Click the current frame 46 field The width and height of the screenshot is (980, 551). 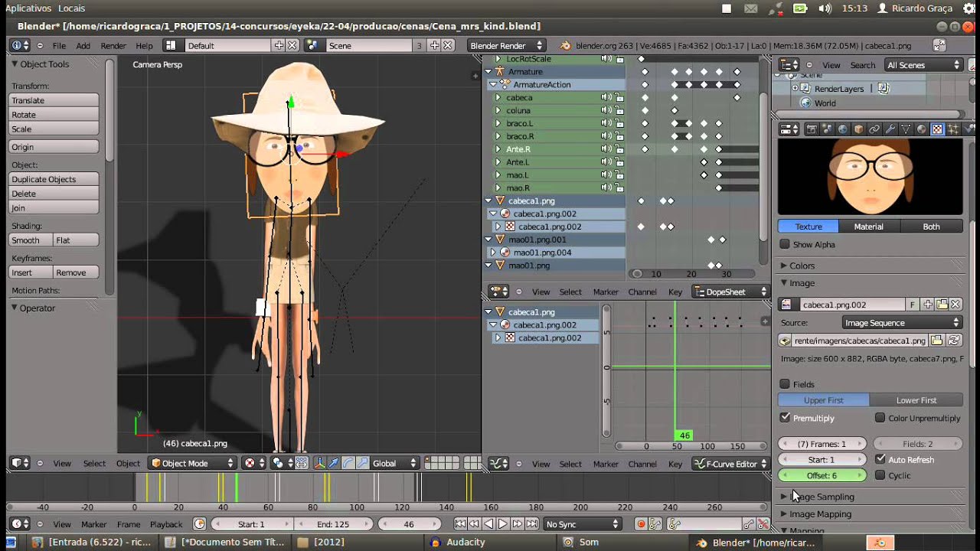click(409, 524)
